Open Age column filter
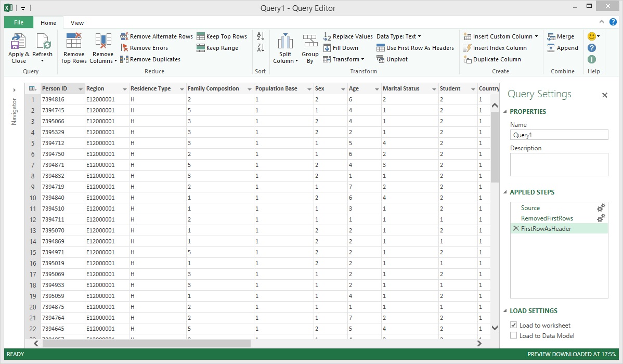 coord(377,89)
